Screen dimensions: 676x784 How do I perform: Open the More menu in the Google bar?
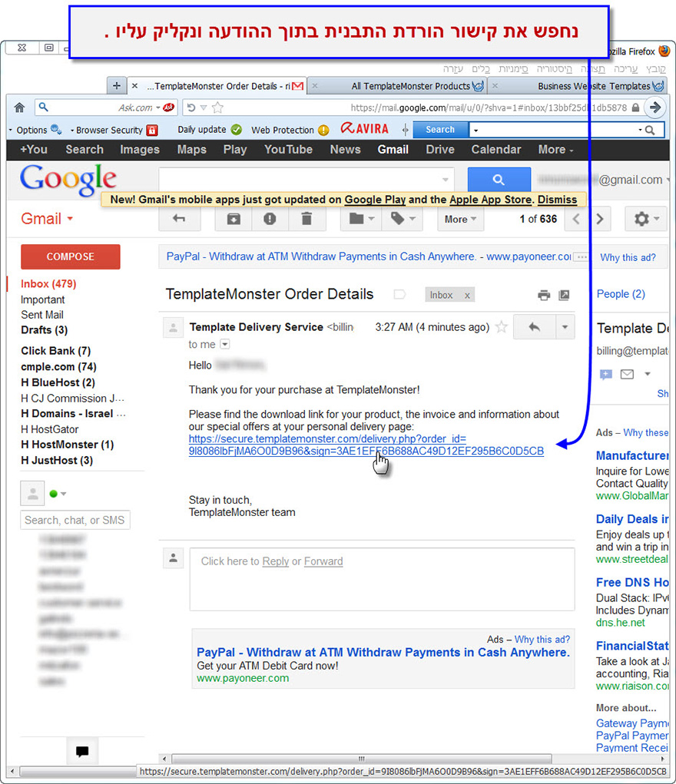556,150
